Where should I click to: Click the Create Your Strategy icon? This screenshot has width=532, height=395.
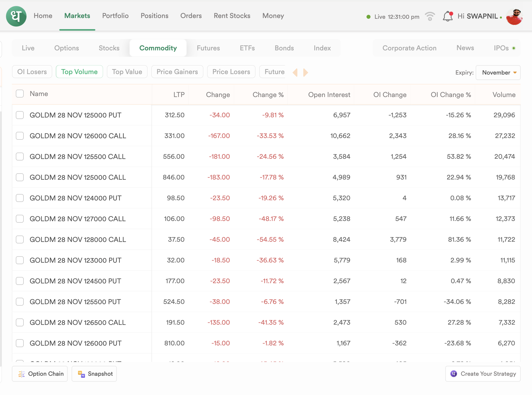pos(454,374)
